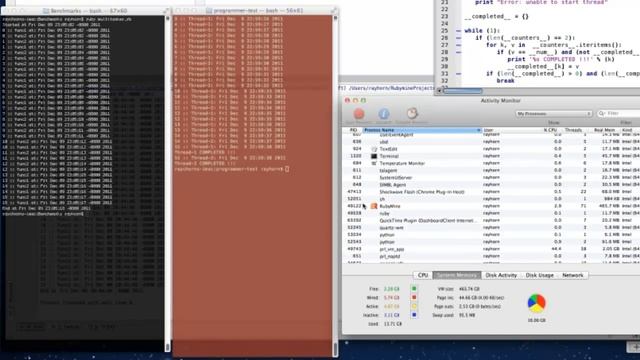Click the yellow Active memory swatch
The height and width of the screenshot is (360, 640).
pos(414,306)
